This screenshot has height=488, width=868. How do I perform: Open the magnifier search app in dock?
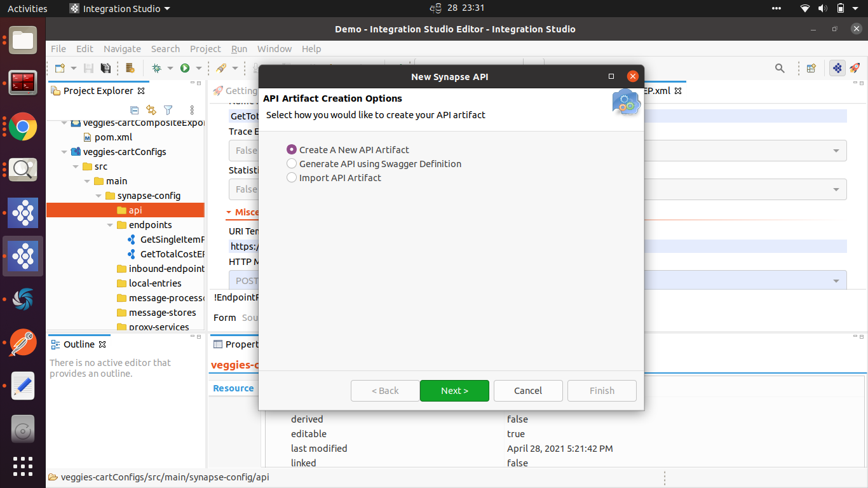coord(23,170)
